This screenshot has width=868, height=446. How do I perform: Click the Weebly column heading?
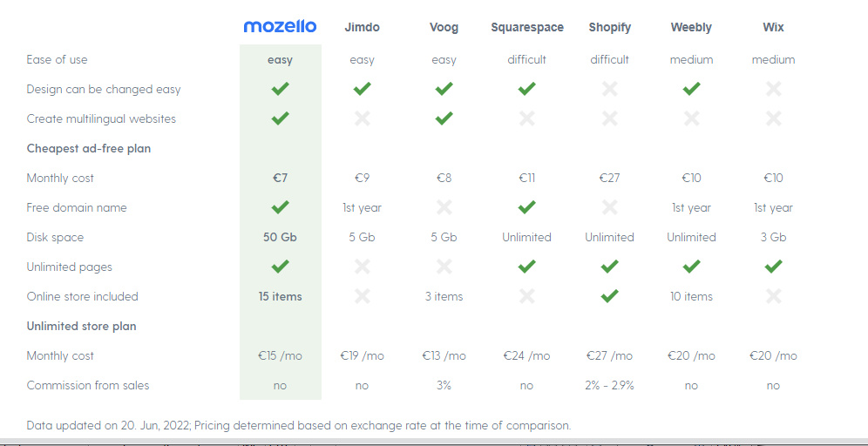[691, 27]
